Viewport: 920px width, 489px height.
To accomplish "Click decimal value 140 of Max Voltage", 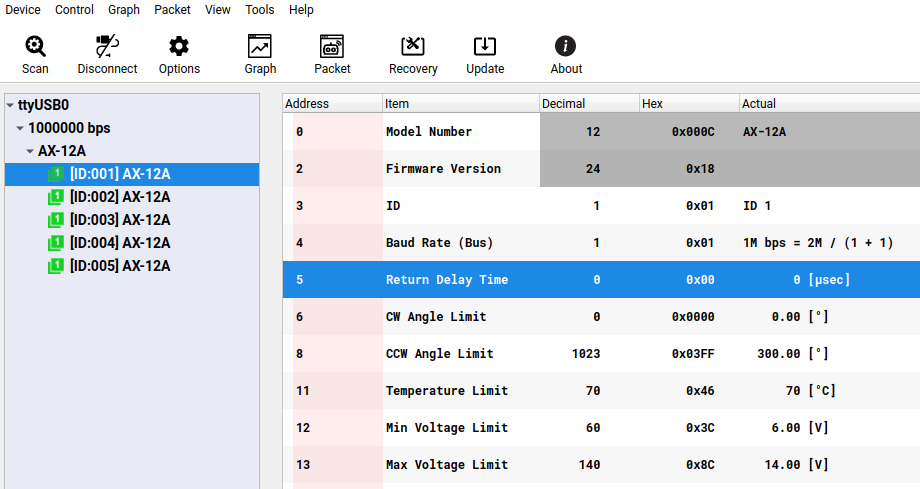I will [x=590, y=464].
